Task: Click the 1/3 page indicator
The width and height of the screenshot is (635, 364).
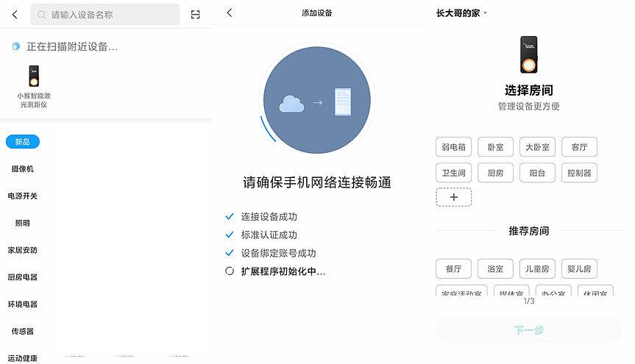Action: pos(529,301)
